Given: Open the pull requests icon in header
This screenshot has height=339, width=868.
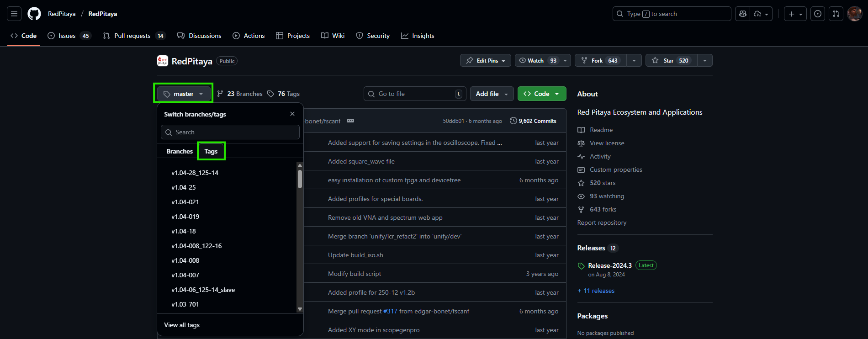Looking at the screenshot, I should (836, 14).
